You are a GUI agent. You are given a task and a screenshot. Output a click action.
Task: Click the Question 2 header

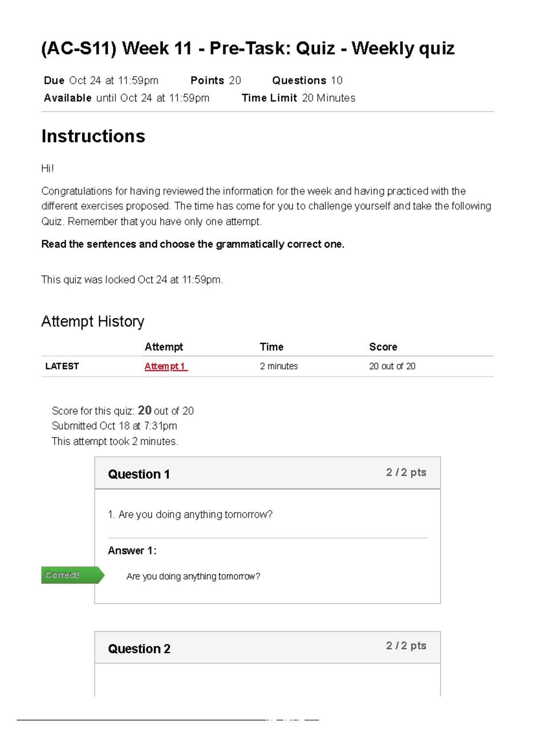pos(139,649)
